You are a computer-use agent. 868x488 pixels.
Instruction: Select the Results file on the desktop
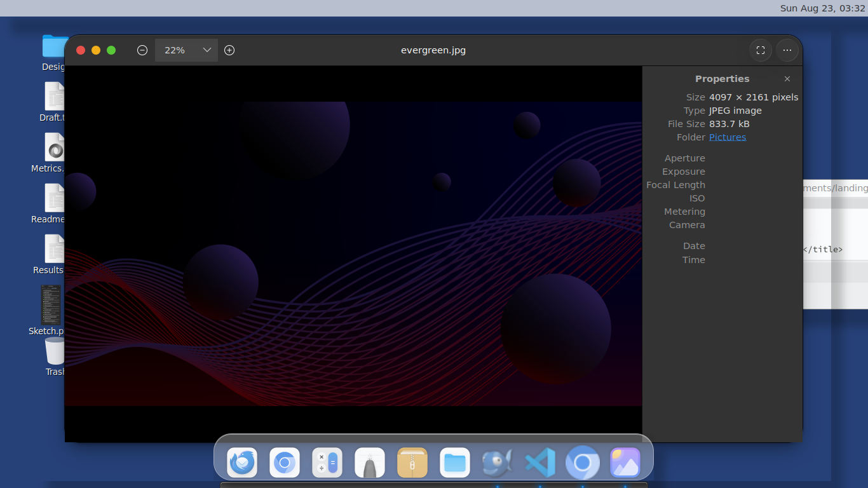[x=50, y=254]
